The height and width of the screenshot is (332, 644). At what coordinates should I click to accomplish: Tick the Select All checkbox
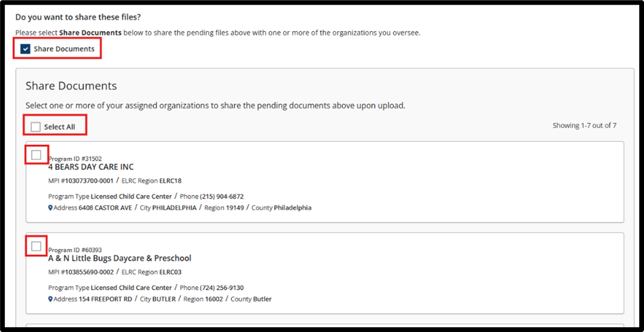point(36,127)
